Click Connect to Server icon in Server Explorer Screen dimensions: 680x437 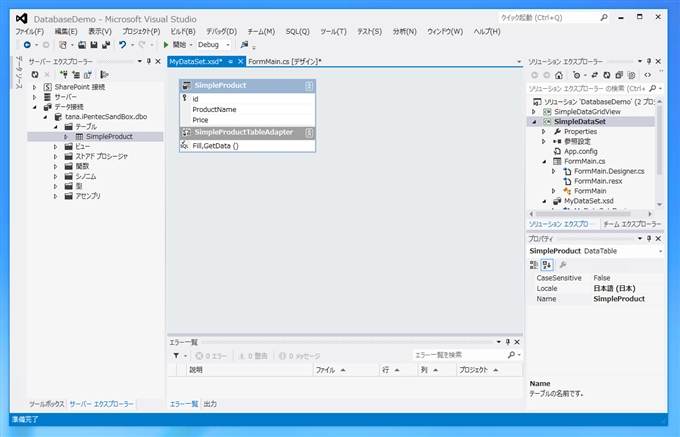(x=76, y=75)
